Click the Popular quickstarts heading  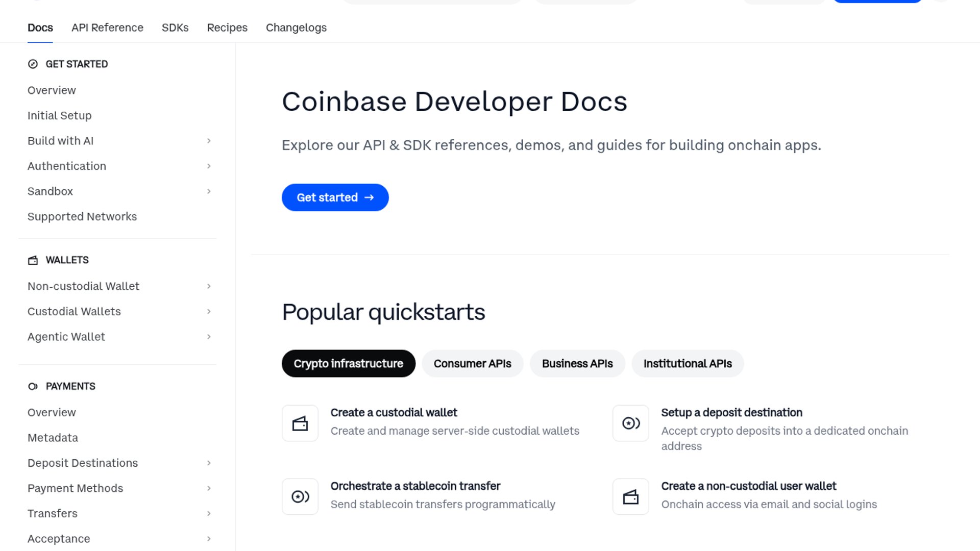(383, 312)
